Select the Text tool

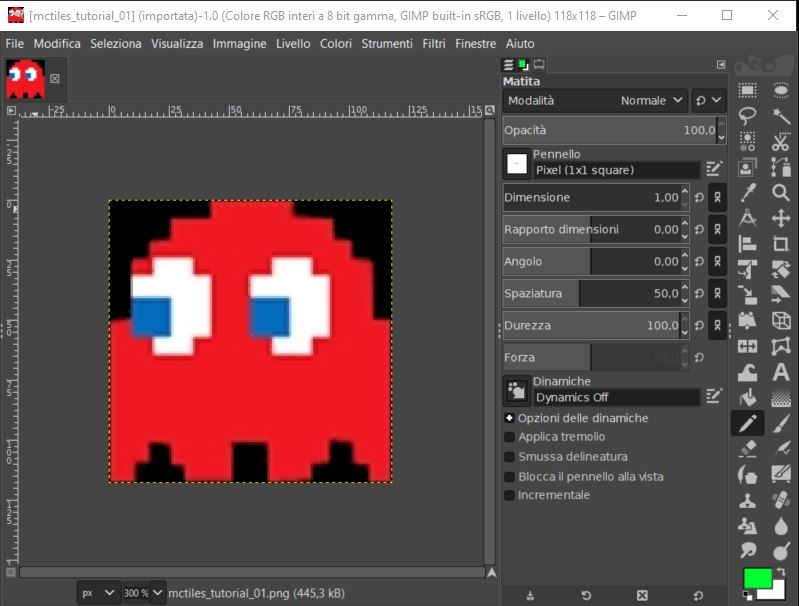781,372
